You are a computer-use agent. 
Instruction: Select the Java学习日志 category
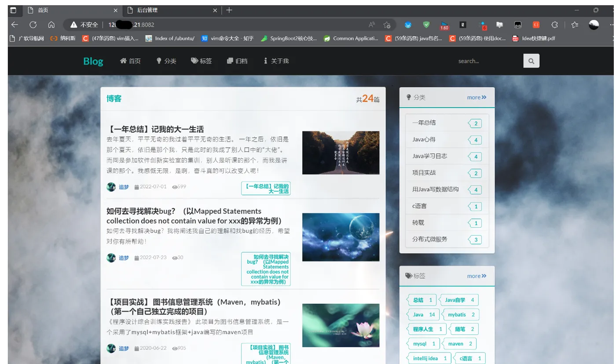pos(447,156)
